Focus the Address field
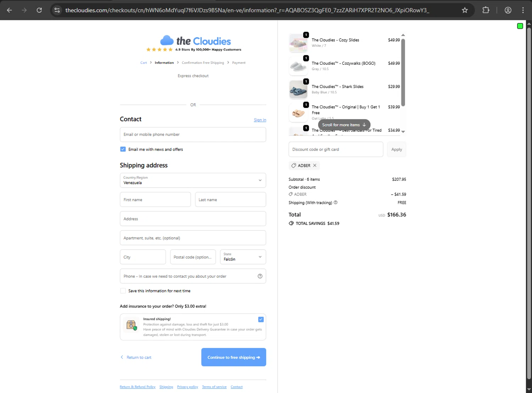 (193, 219)
